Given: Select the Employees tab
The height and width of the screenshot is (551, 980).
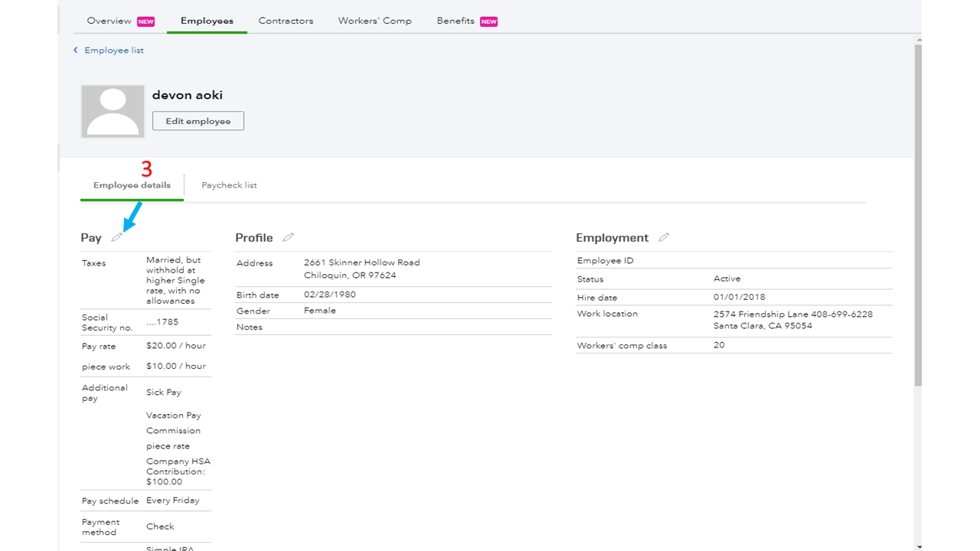Looking at the screenshot, I should pyautogui.click(x=207, y=21).
